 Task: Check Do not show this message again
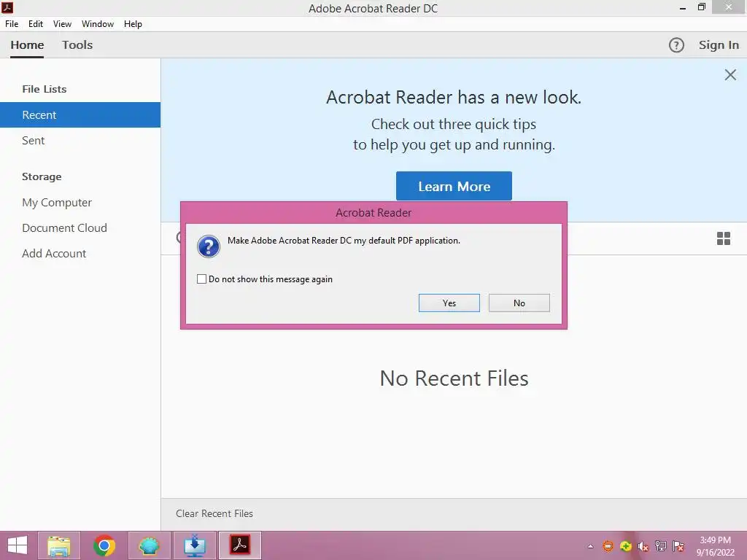point(201,279)
